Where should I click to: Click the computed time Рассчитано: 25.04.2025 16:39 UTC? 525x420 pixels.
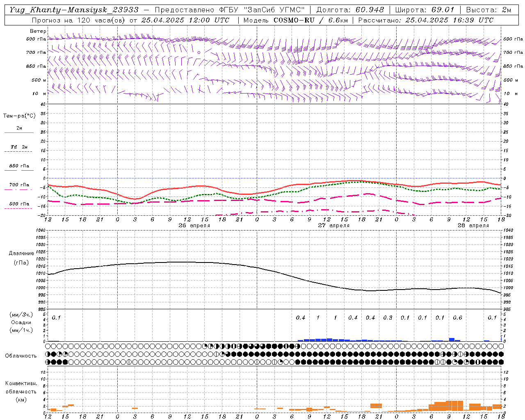pos(426,20)
